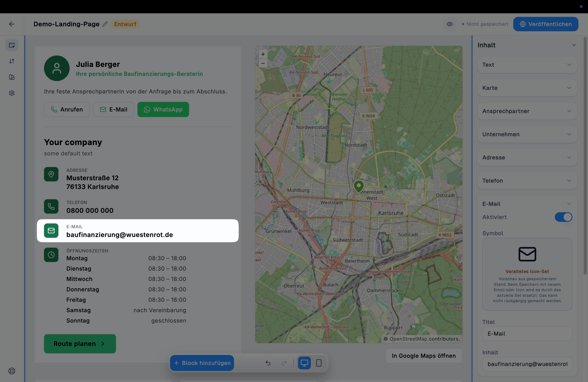Open the settings gear sidebar icon

point(12,93)
